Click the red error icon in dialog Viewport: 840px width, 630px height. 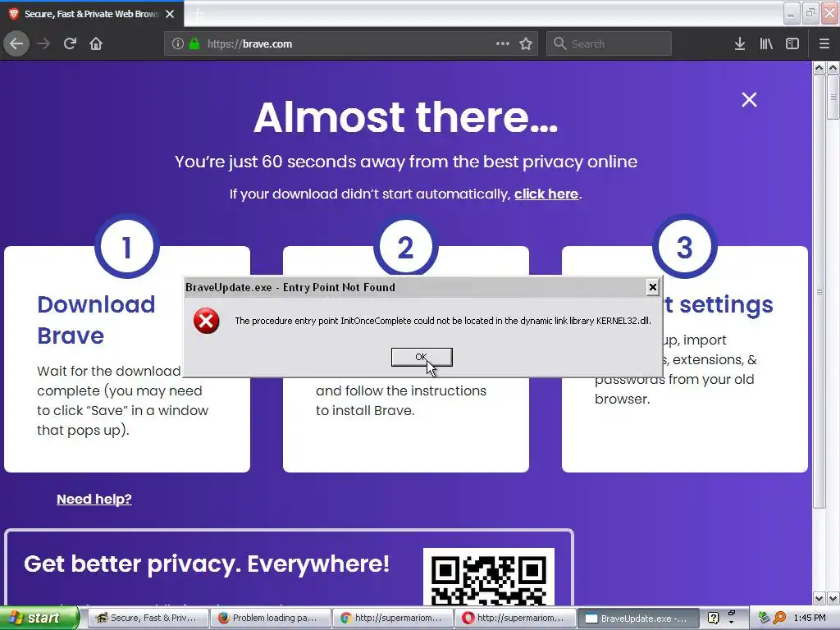pos(206,321)
